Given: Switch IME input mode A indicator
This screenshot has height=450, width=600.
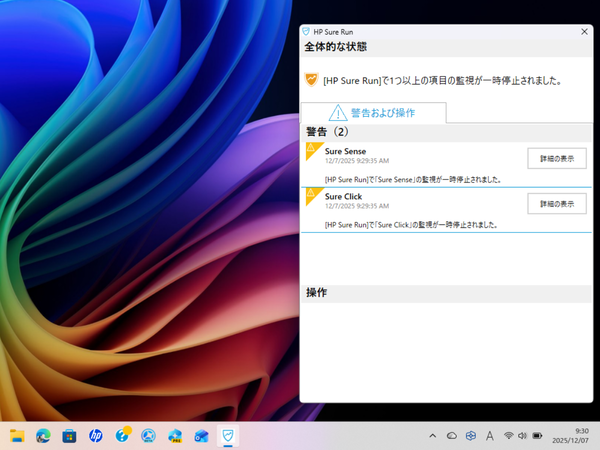Looking at the screenshot, I should [x=489, y=435].
